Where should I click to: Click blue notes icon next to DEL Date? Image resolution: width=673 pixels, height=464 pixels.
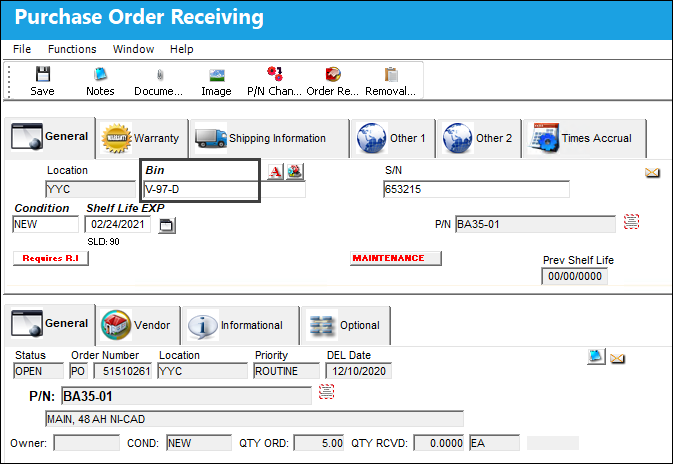pyautogui.click(x=596, y=356)
